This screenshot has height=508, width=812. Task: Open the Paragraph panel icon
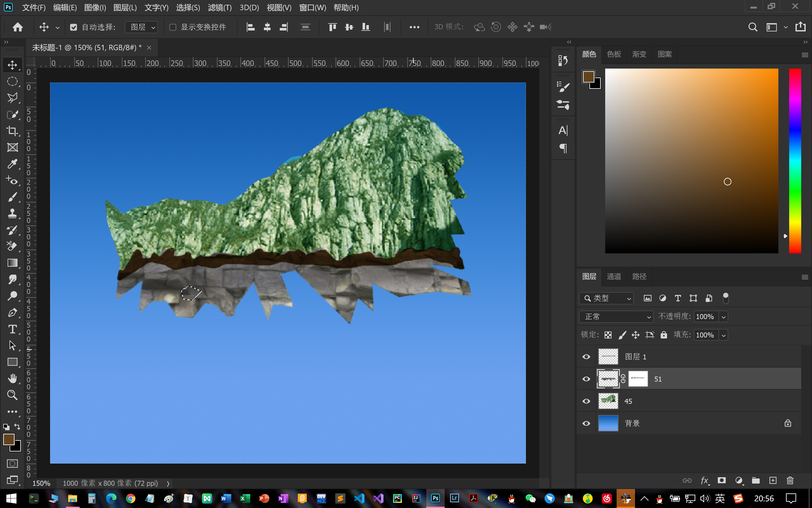click(563, 148)
